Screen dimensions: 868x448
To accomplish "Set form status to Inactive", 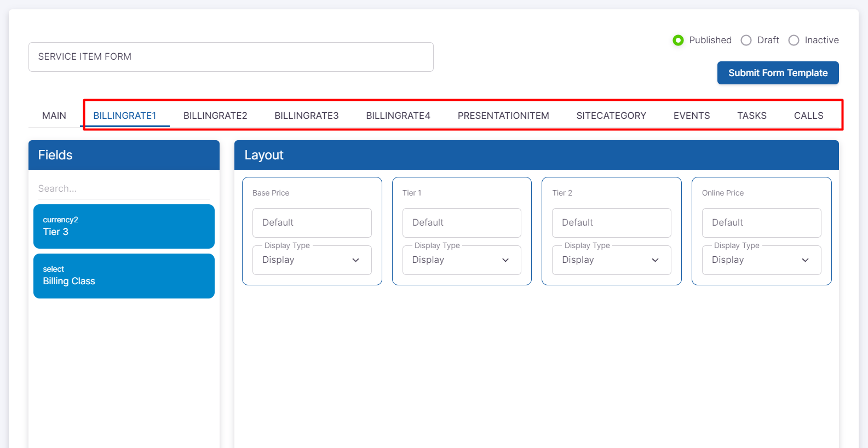I will [794, 41].
